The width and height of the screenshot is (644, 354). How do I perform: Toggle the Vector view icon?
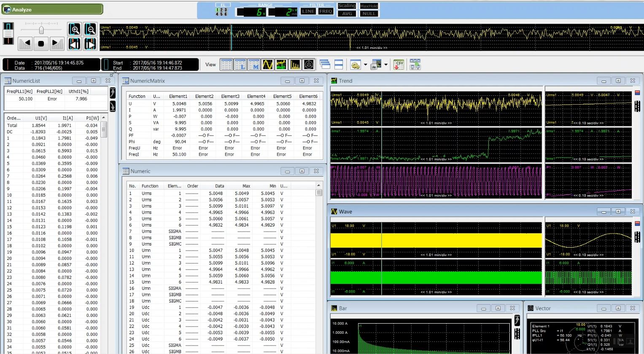(309, 65)
